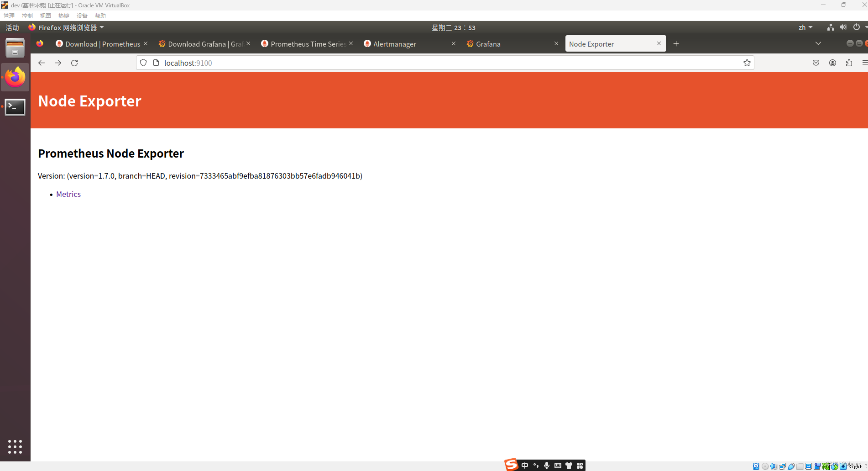Image resolution: width=868 pixels, height=471 pixels.
Task: Click the network status icon
Action: pos(831,27)
